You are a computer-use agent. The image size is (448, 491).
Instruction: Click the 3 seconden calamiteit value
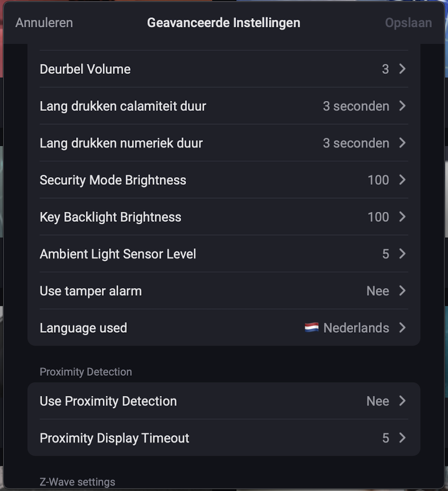356,106
